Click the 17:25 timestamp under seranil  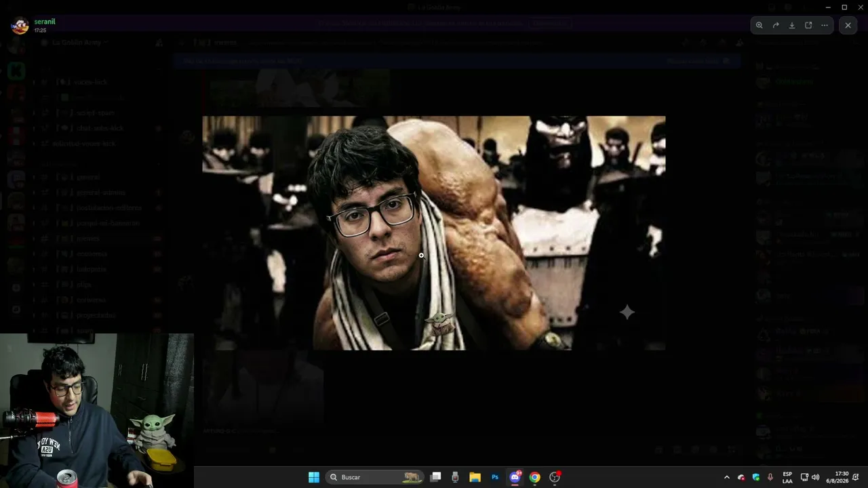point(40,30)
